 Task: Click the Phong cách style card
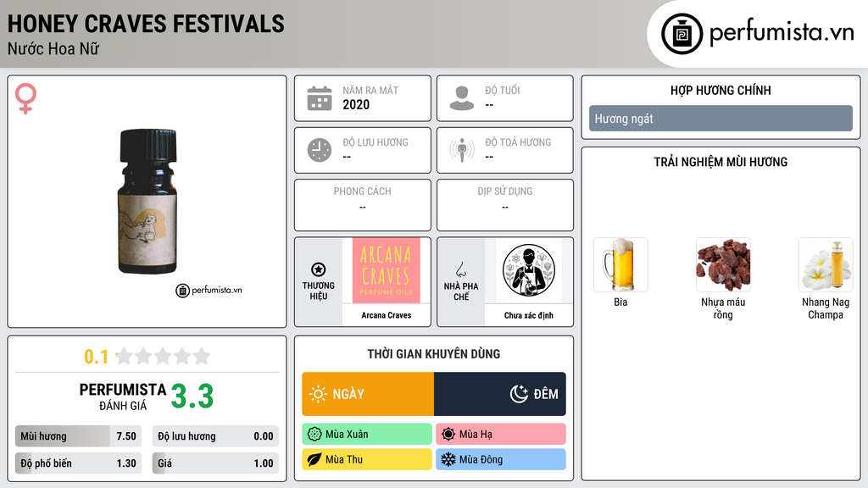pyautogui.click(x=363, y=205)
